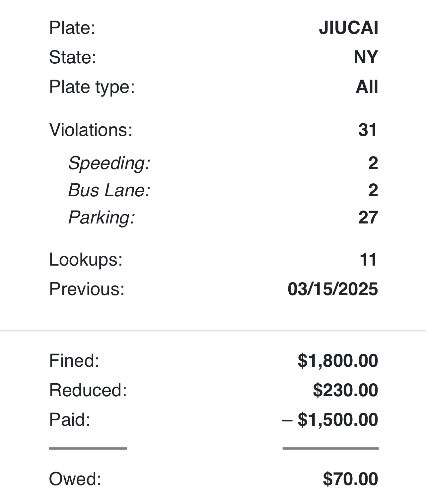Viewport: 426px width, 504px height.
Task: Select the owed amount $70.00
Action: [350, 479]
